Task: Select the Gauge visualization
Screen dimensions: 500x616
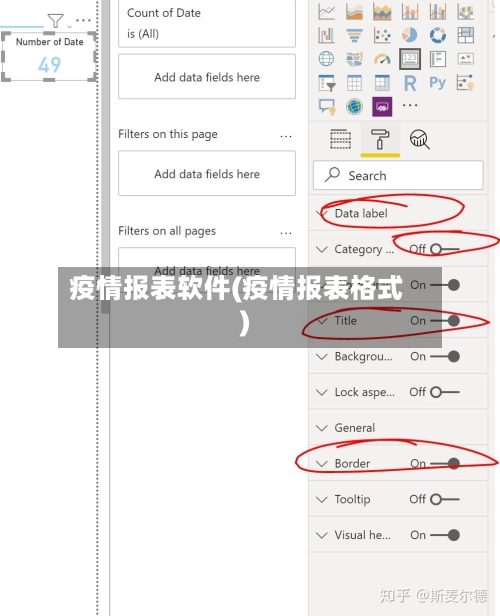Action: point(382,59)
